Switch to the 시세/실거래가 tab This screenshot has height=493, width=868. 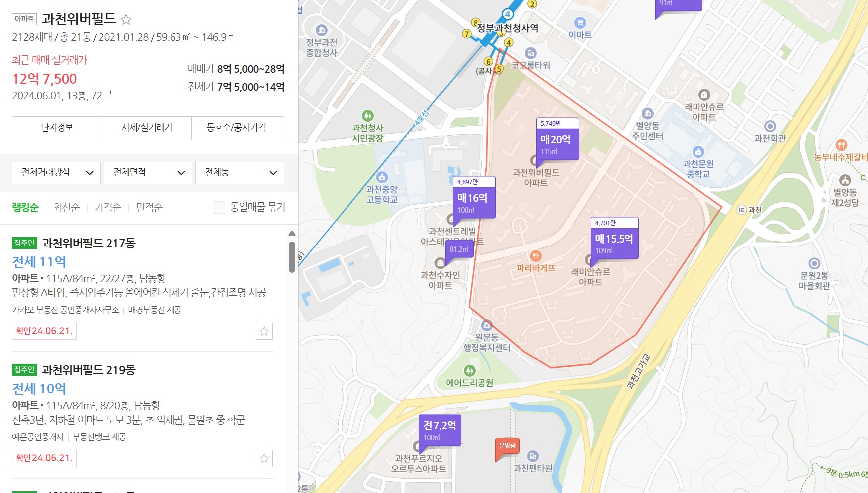[x=147, y=128]
